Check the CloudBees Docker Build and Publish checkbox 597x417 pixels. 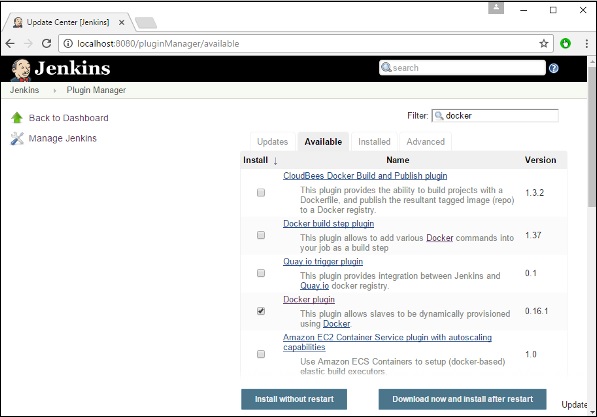pos(261,193)
